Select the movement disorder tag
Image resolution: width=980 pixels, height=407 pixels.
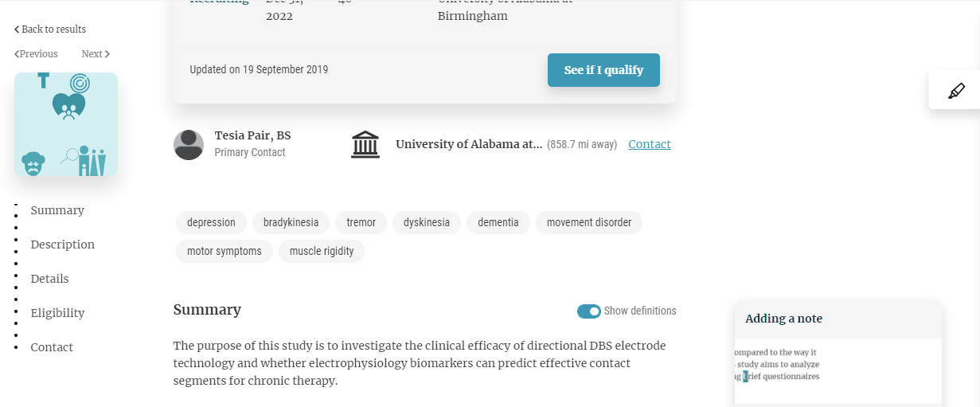coord(589,222)
